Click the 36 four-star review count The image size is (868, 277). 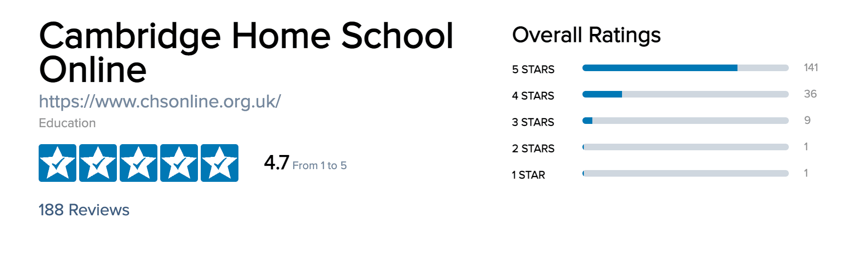tap(810, 94)
